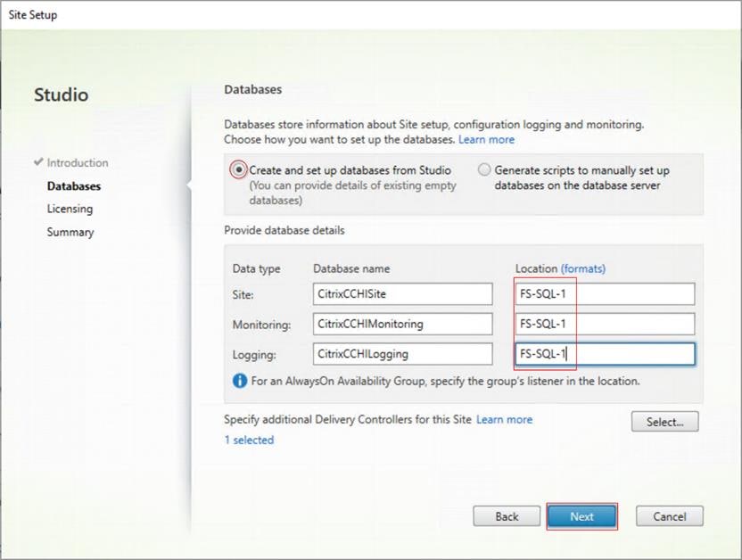The height and width of the screenshot is (560, 742).
Task: Click the Logging database name field
Action: click(x=402, y=354)
